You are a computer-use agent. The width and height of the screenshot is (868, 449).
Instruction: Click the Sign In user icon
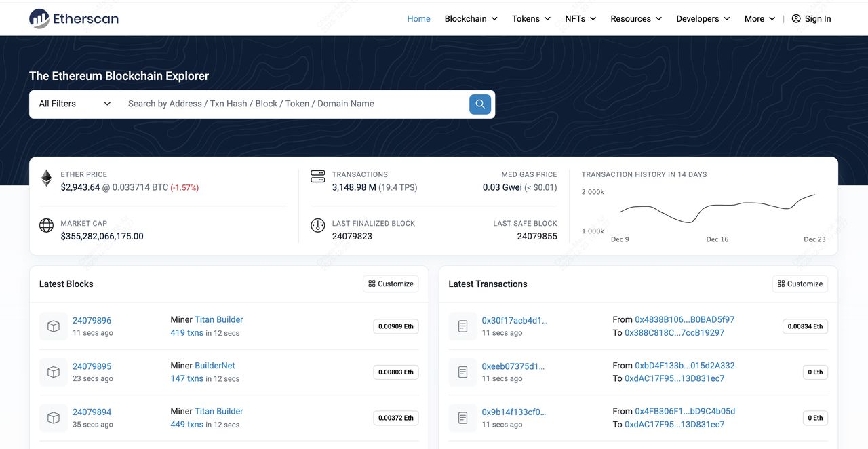(796, 19)
